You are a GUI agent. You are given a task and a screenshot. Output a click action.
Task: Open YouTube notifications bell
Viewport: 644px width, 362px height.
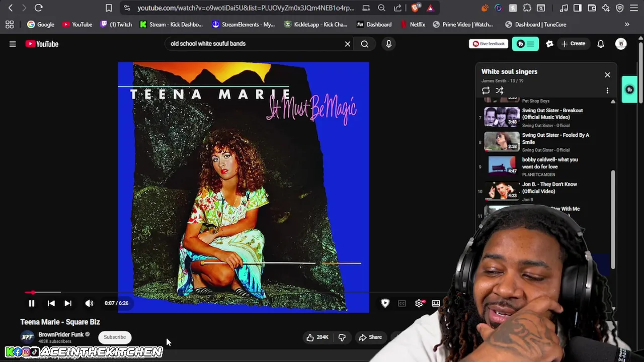(601, 44)
